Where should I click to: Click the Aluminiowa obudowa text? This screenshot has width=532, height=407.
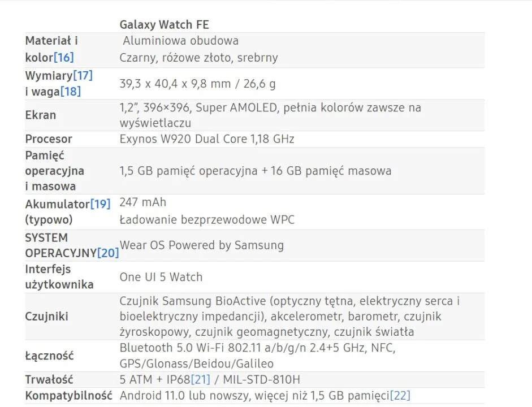point(181,41)
